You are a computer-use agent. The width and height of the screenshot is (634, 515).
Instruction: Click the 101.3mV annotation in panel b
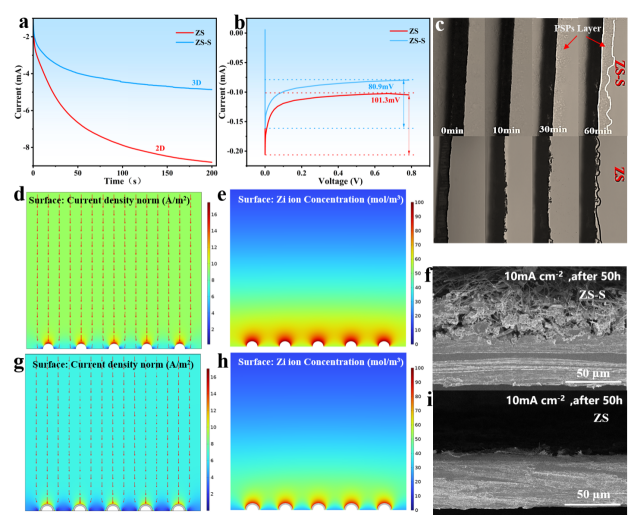(384, 100)
